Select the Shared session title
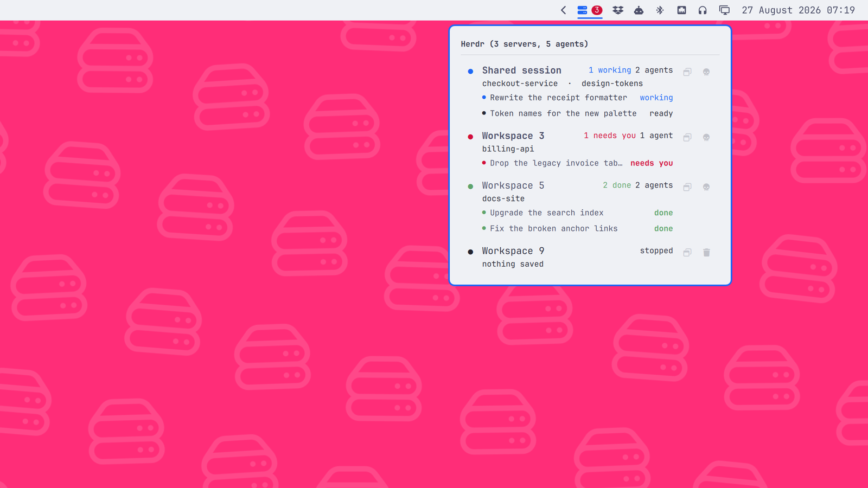868x488 pixels. (x=522, y=70)
